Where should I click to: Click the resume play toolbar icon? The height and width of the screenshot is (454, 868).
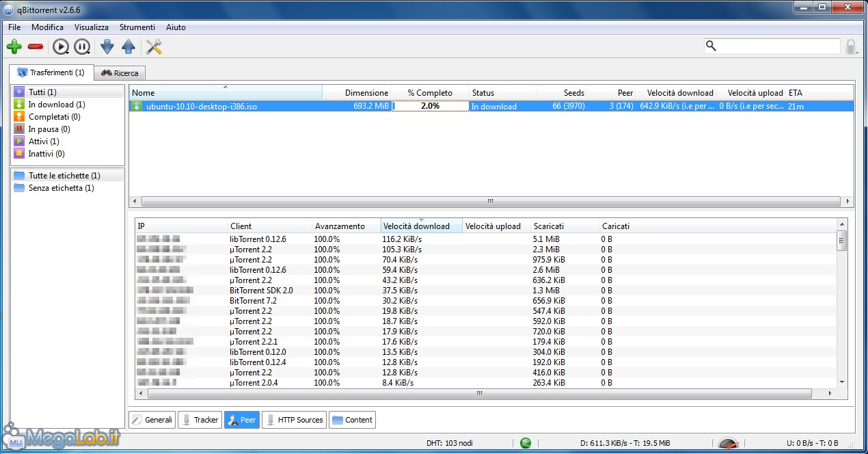point(60,46)
